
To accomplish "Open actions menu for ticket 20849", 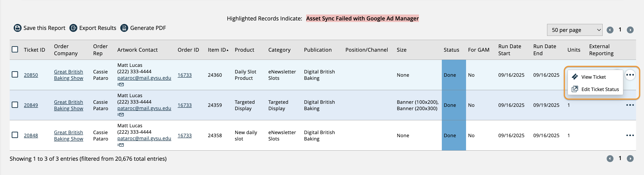I will pyautogui.click(x=630, y=105).
